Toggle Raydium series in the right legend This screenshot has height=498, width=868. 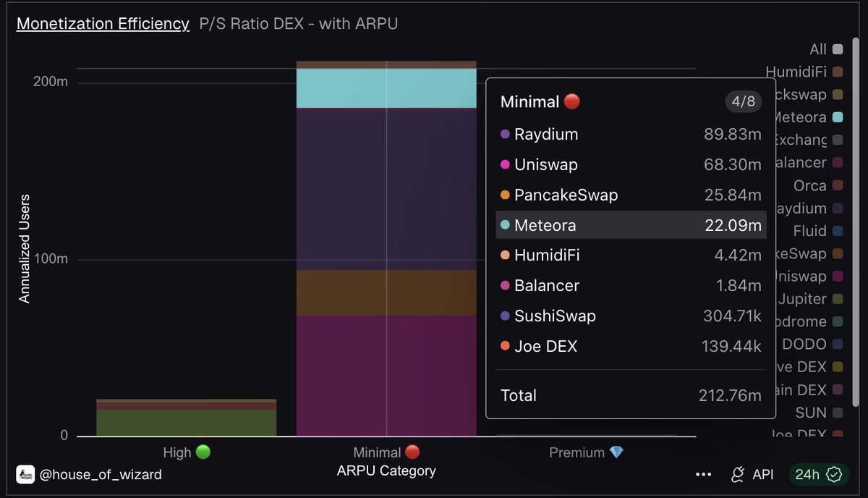(809, 208)
